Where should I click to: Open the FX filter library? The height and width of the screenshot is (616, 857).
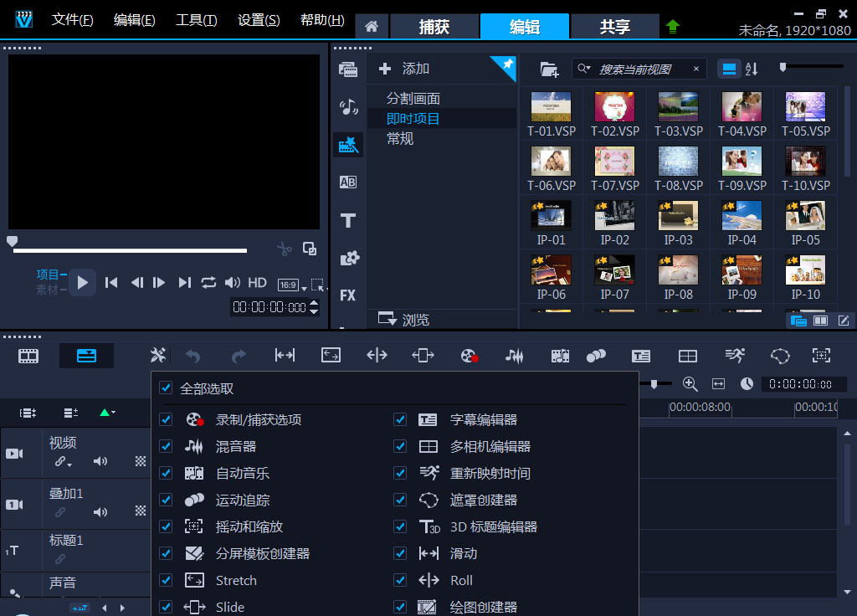[x=347, y=295]
